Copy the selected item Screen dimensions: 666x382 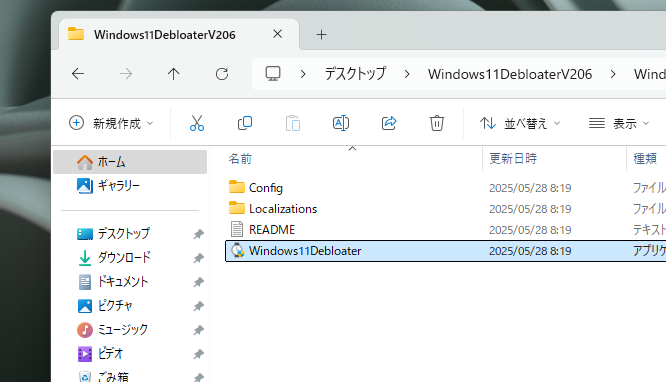click(245, 123)
